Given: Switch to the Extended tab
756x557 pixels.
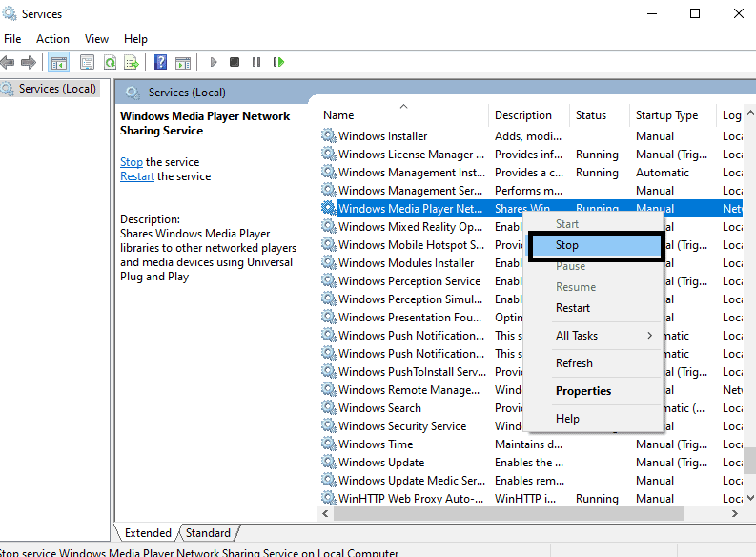Looking at the screenshot, I should tap(148, 533).
